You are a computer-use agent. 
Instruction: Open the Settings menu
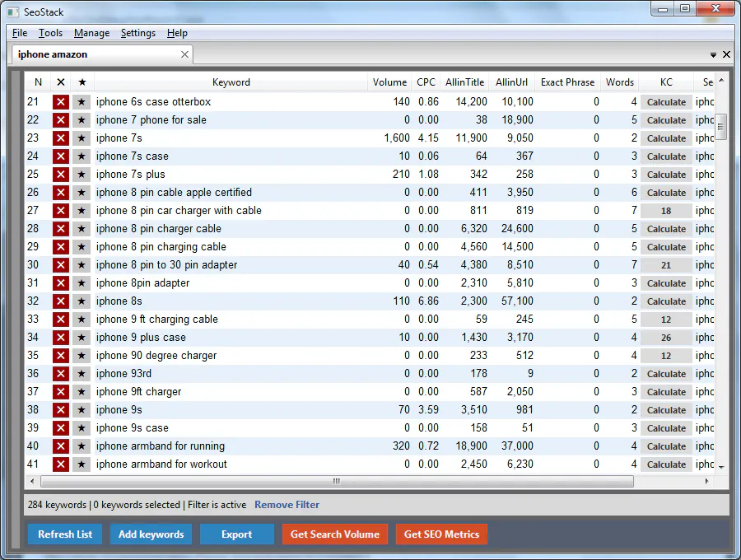(138, 33)
